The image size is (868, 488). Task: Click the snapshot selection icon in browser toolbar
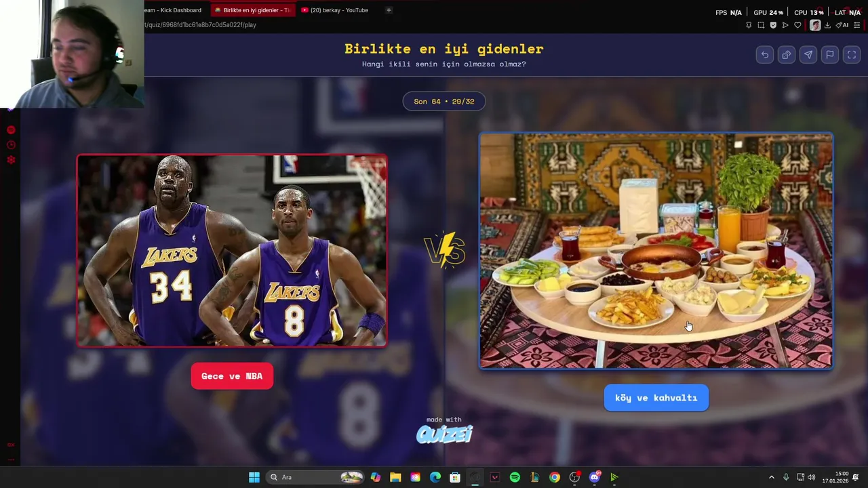761,25
